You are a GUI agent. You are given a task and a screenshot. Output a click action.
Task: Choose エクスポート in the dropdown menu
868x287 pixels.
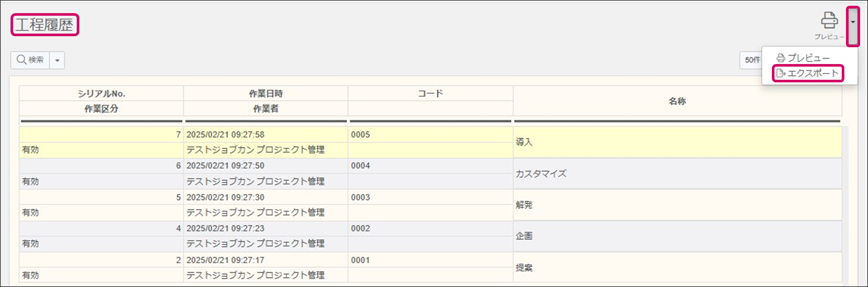pyautogui.click(x=808, y=73)
